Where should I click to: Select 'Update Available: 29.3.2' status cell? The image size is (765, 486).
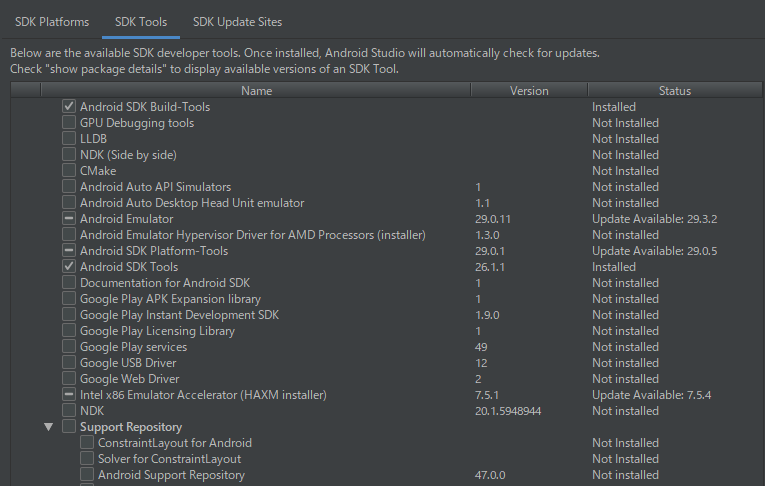[654, 219]
